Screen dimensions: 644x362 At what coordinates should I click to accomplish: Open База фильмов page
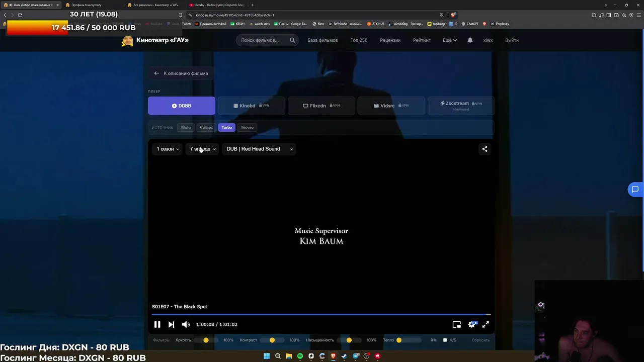pyautogui.click(x=323, y=40)
